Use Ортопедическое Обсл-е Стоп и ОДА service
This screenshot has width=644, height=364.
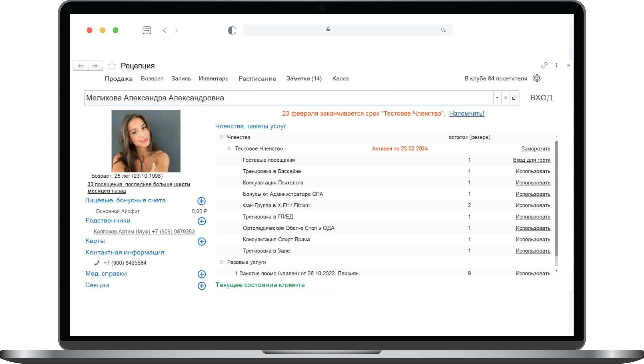[533, 228]
